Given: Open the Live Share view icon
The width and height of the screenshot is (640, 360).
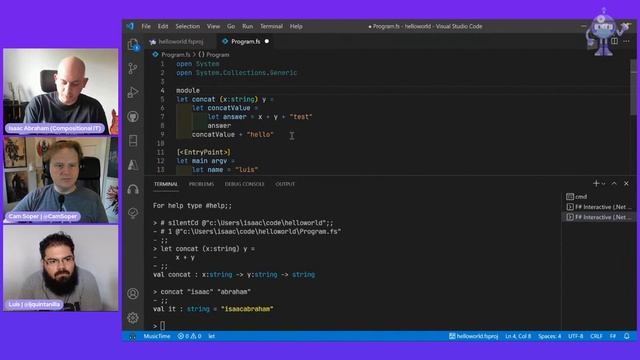Looking at the screenshot, I should click(133, 213).
